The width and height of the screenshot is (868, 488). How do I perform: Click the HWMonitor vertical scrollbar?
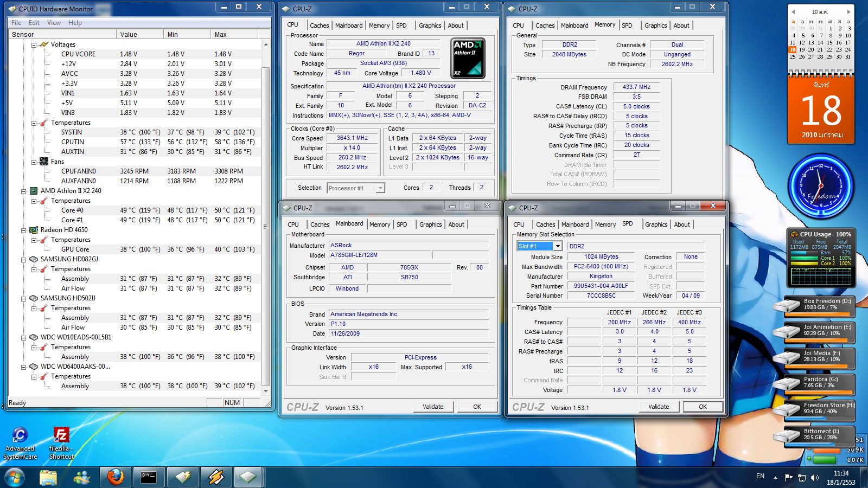point(266,218)
